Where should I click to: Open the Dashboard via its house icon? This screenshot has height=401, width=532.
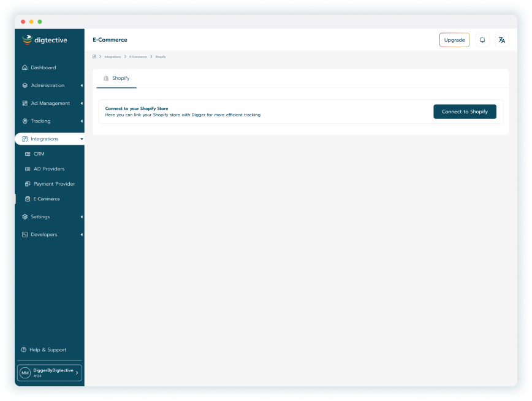tap(25, 67)
